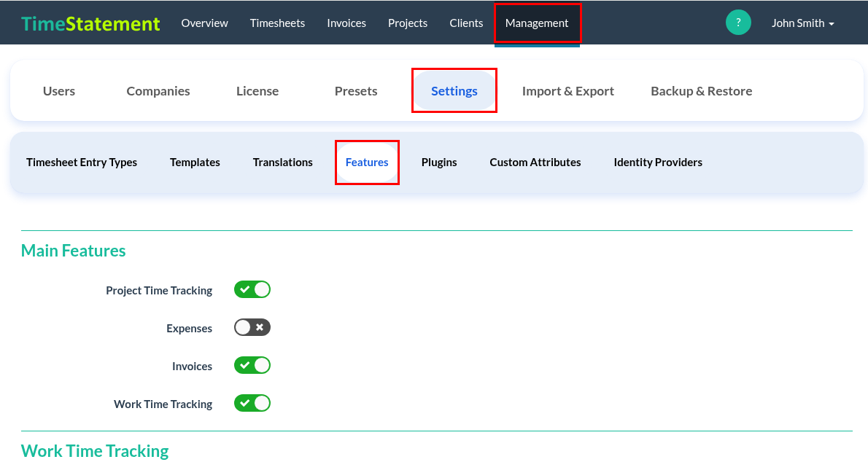Image resolution: width=868 pixels, height=462 pixels.
Task: Toggle the Invoices feature switch
Action: click(252, 365)
